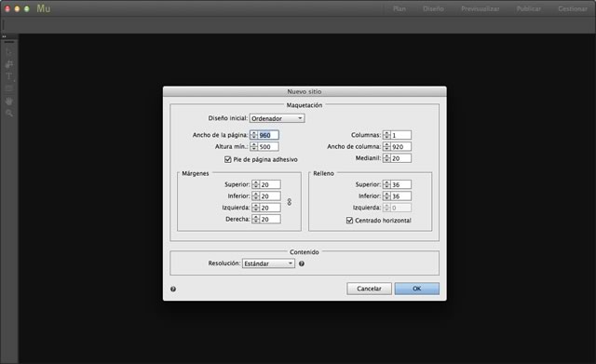Toggle the Pie de página adhesivo checkbox

[227, 159]
